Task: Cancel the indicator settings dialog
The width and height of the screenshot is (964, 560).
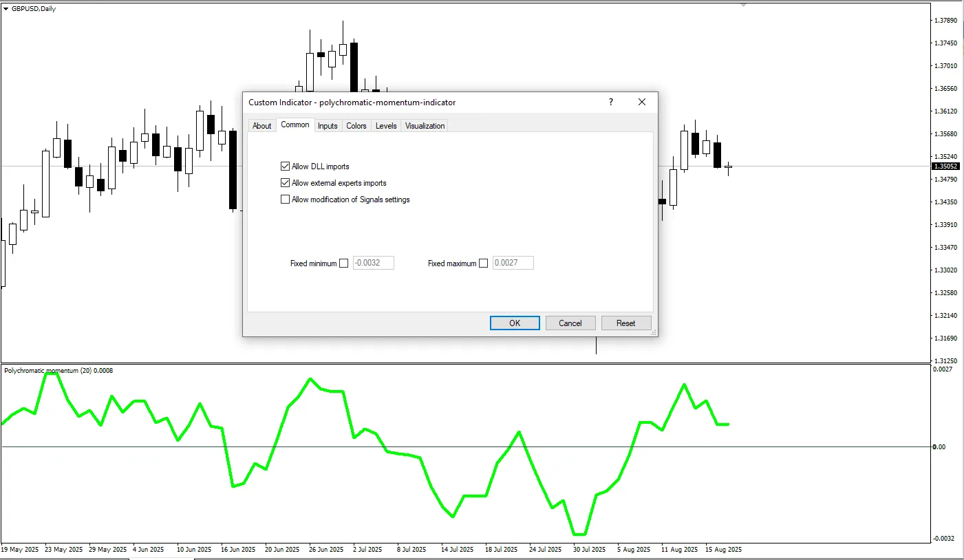Action: coord(570,323)
